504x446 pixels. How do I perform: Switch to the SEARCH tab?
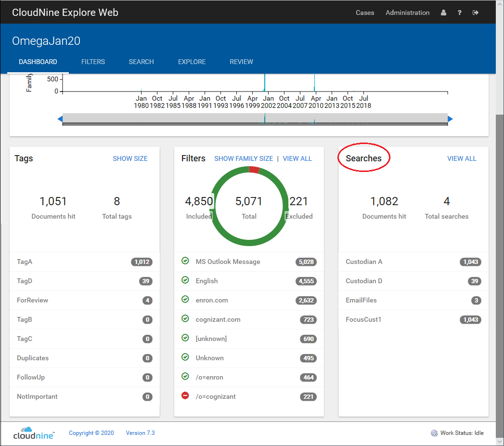pos(142,62)
